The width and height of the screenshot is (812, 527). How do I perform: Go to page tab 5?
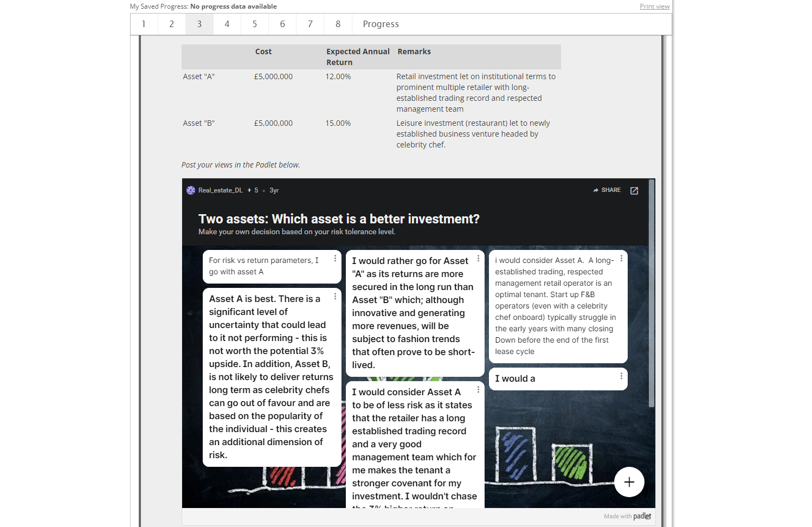click(254, 24)
